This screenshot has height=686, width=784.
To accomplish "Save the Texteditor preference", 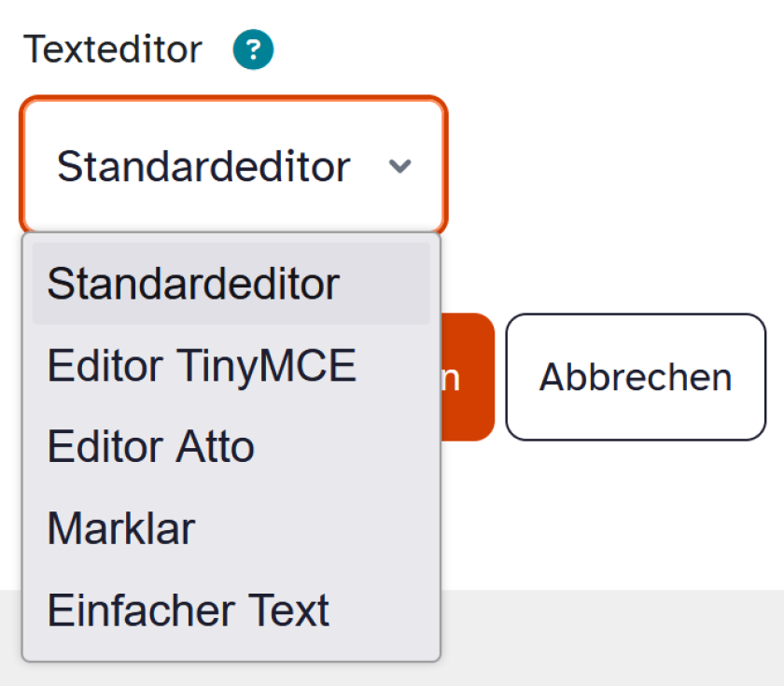I will (469, 376).
